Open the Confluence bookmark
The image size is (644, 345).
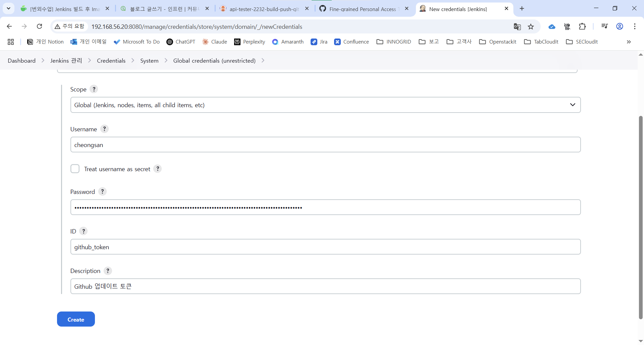[x=352, y=42]
